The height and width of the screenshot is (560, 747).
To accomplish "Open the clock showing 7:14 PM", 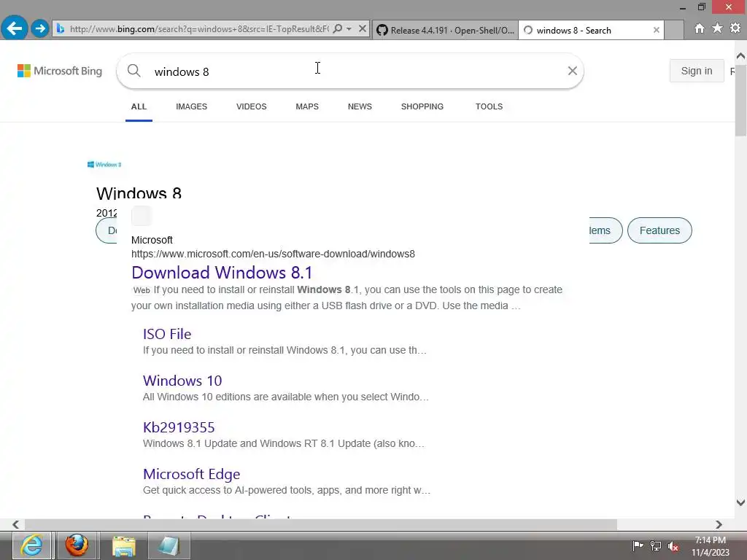I will (710, 546).
